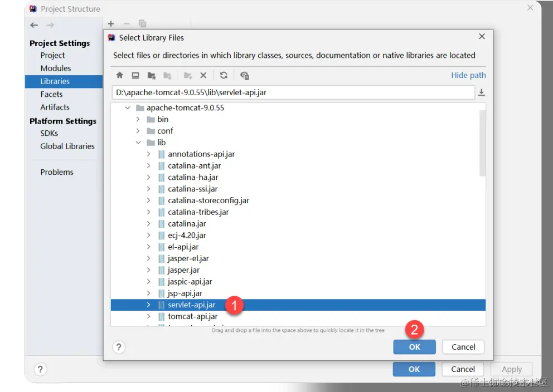Expand the bin folder

138,119
